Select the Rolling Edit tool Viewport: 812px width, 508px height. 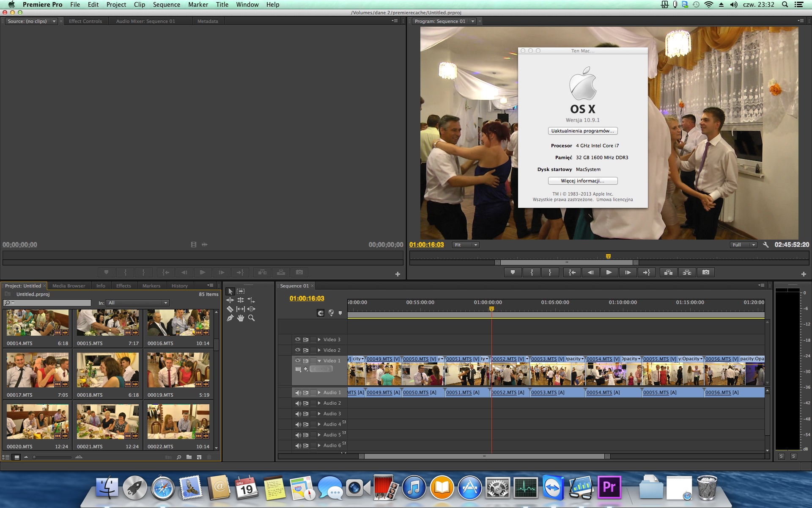pyautogui.click(x=241, y=300)
